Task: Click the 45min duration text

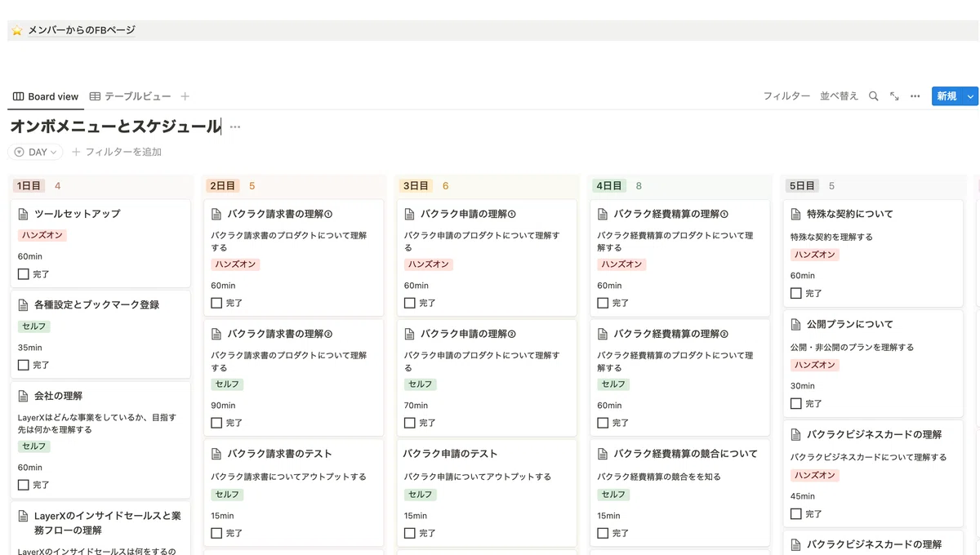Action: (x=803, y=496)
